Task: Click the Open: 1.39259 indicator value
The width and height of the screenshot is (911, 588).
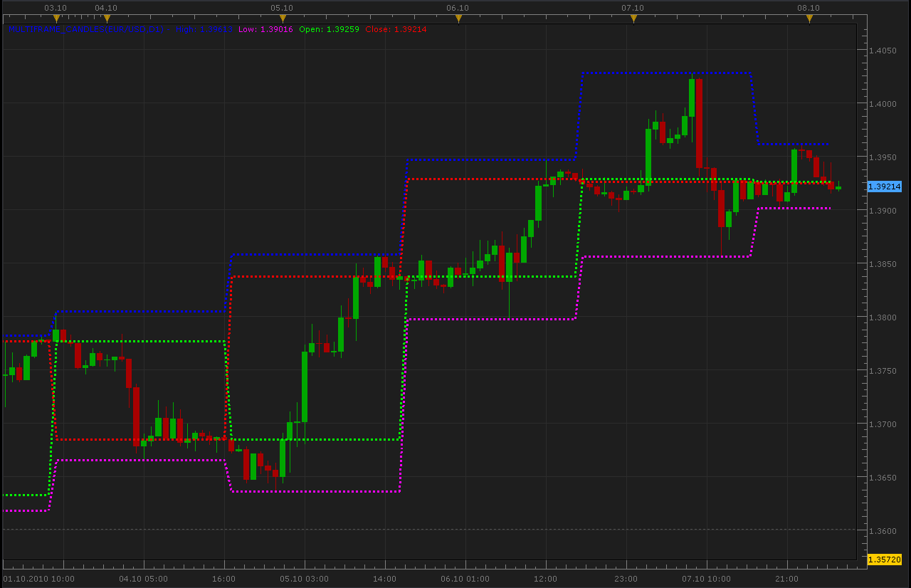Action: (x=329, y=29)
